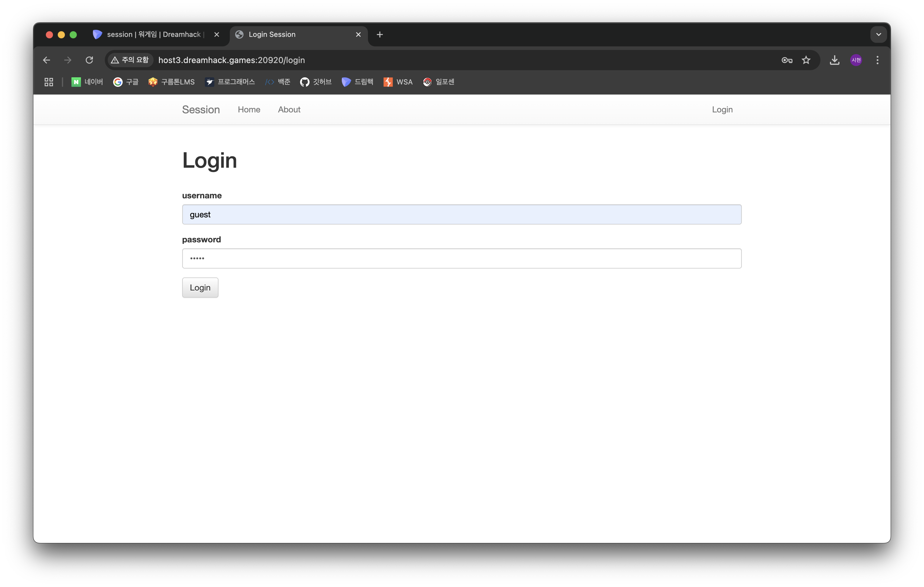This screenshot has width=924, height=587.
Task: Open the purple profile avatar
Action: pyautogui.click(x=856, y=60)
